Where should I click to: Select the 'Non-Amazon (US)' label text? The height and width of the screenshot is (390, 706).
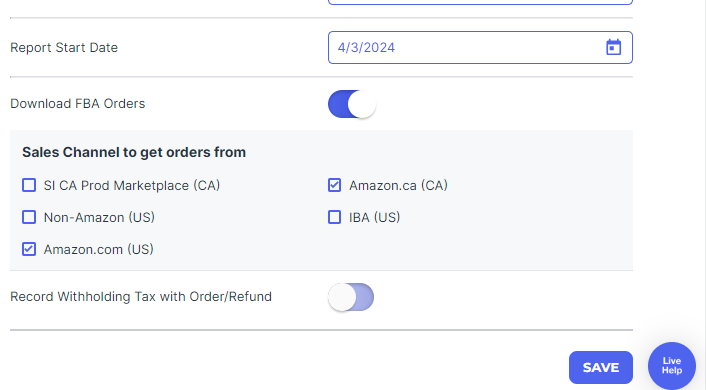point(99,218)
